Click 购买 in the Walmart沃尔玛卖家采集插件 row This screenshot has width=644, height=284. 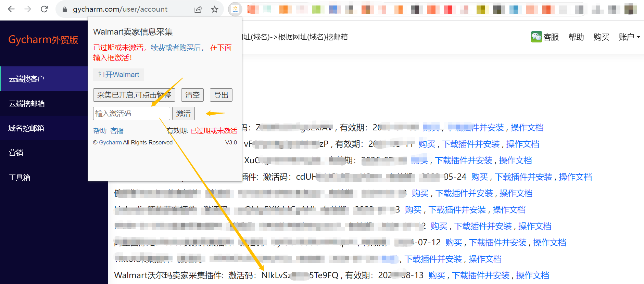point(437,275)
